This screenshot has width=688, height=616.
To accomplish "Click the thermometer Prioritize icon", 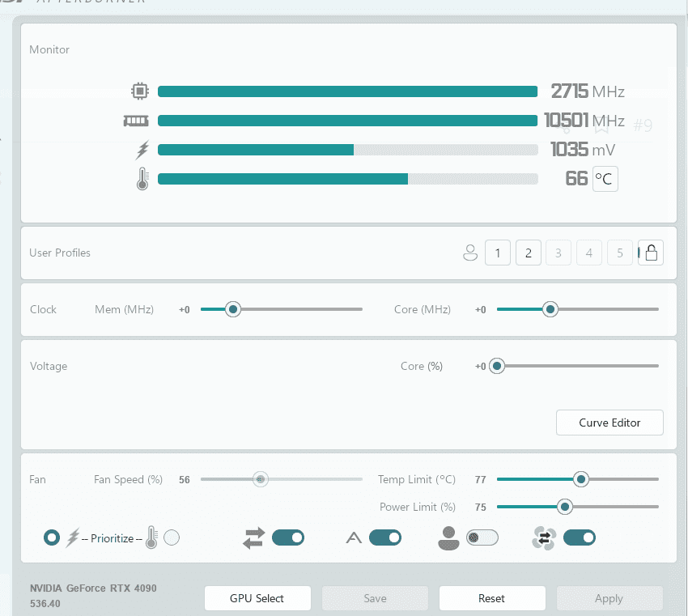I will 151,537.
